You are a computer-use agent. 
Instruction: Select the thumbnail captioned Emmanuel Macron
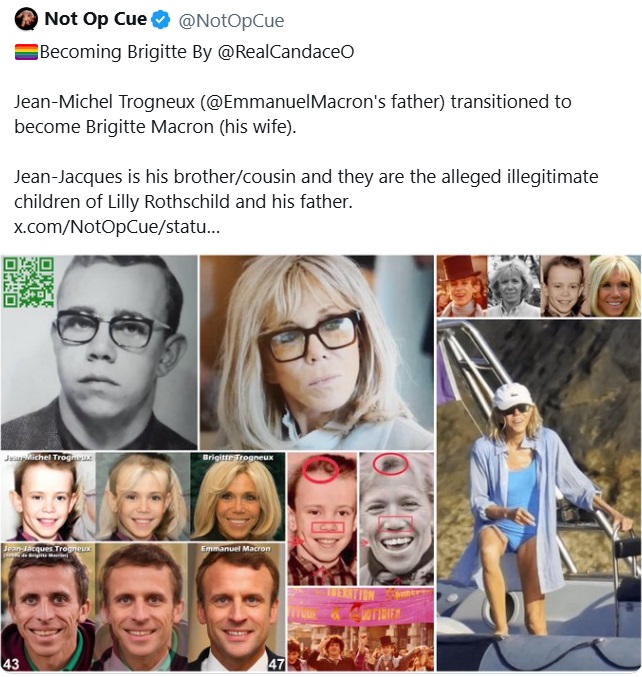point(237,607)
